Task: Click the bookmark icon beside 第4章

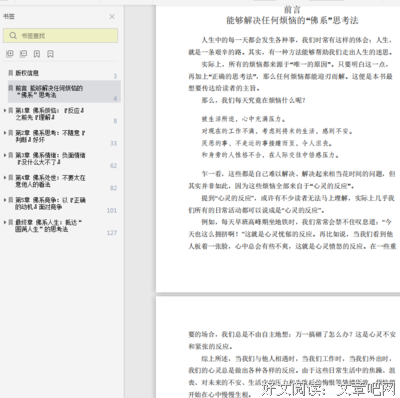Action: [x=11, y=177]
